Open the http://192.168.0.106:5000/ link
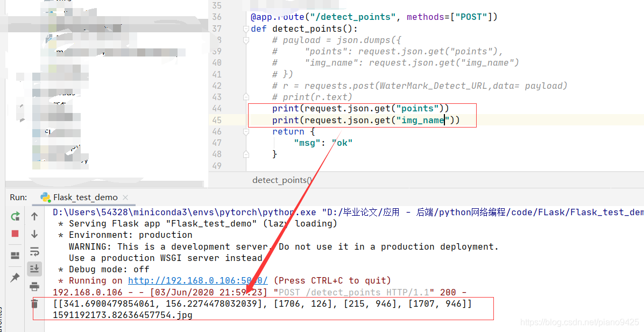Viewport: 644px width, 332px height. coord(198,281)
